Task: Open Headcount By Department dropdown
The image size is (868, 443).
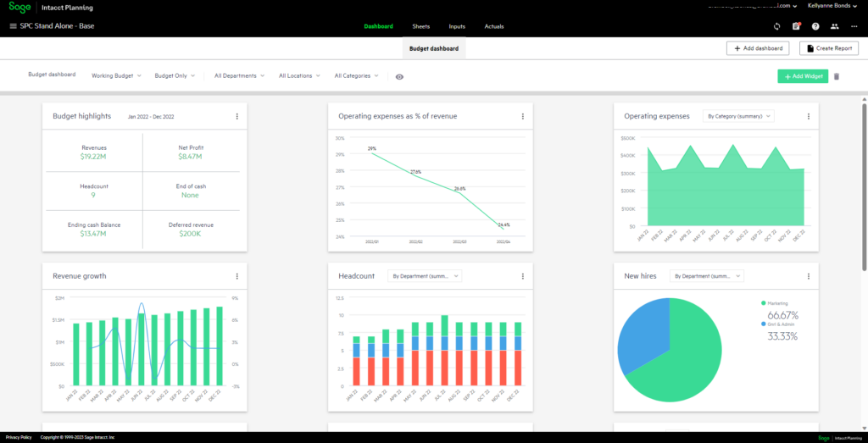Action: click(x=424, y=275)
